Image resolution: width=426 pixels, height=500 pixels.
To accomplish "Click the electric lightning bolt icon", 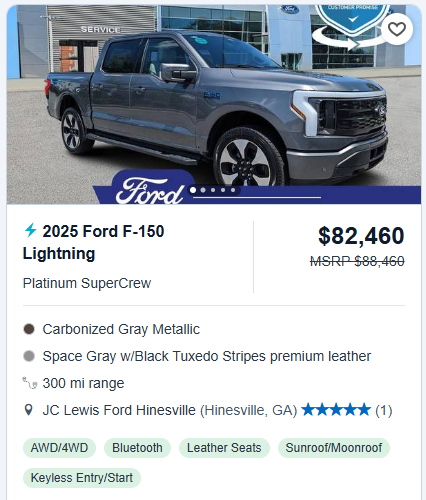I will pos(30,230).
